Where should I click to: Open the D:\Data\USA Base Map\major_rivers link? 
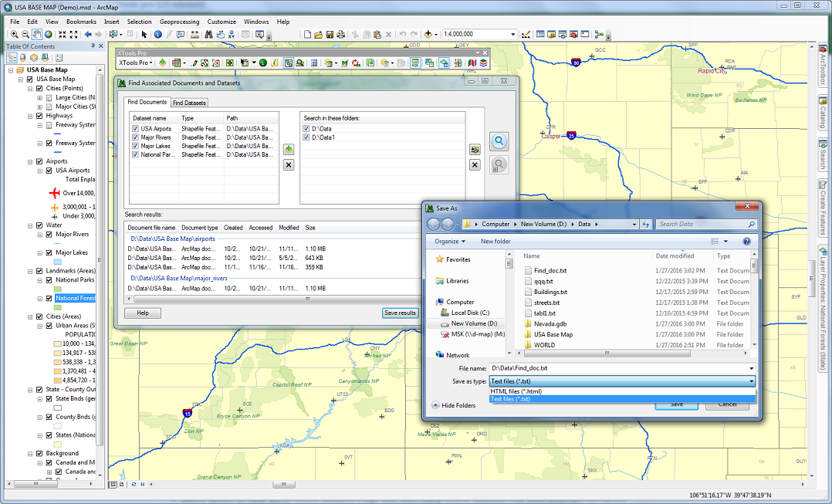(x=179, y=278)
